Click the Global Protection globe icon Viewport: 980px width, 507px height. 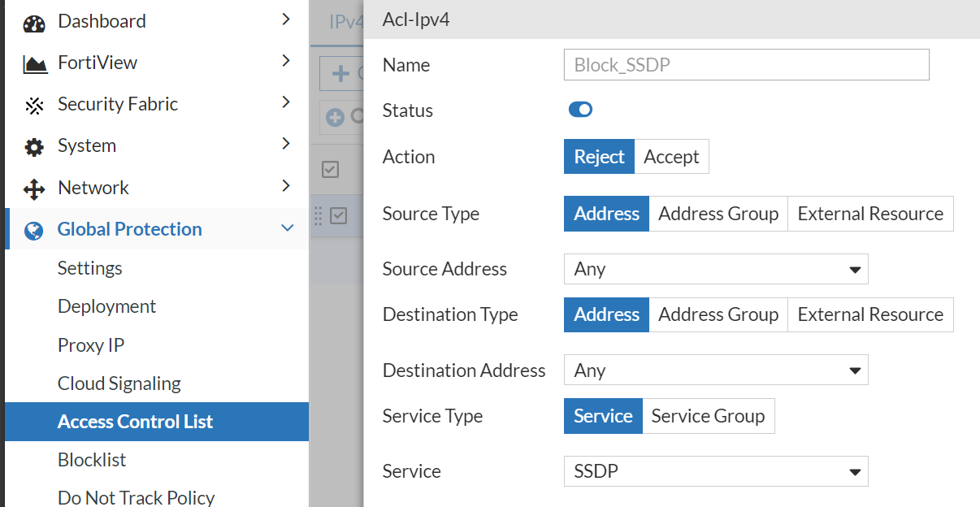[34, 231]
